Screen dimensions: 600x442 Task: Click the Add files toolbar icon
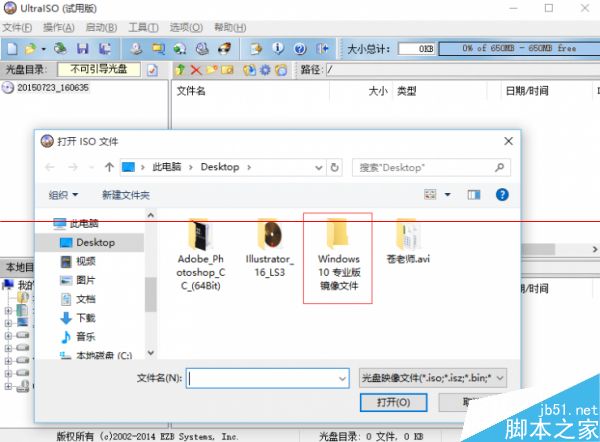click(x=256, y=49)
